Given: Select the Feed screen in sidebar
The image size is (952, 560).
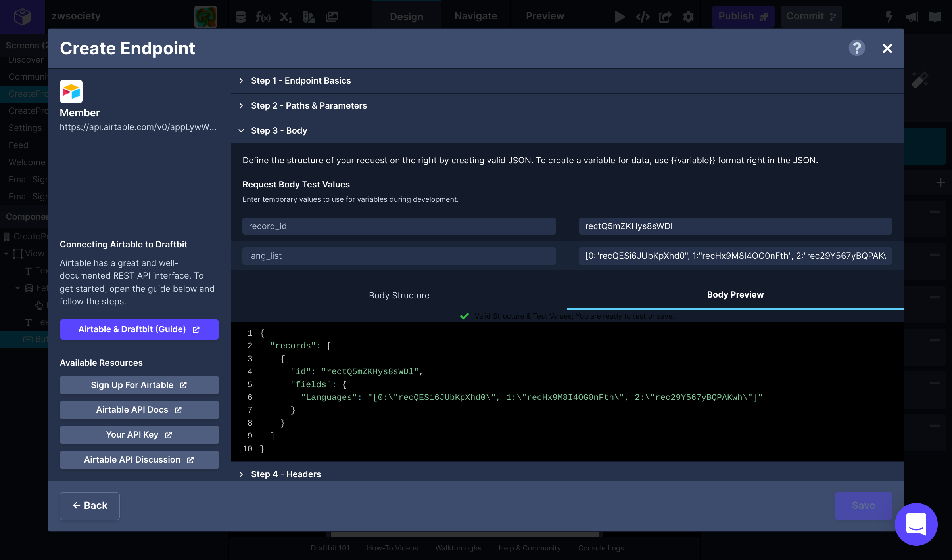Looking at the screenshot, I should [18, 145].
